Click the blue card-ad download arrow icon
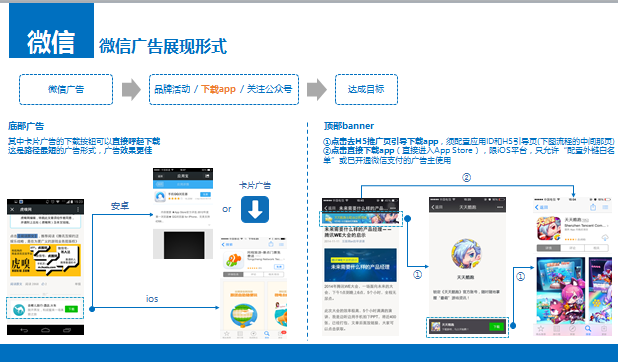618x362 pixels. coord(255,209)
